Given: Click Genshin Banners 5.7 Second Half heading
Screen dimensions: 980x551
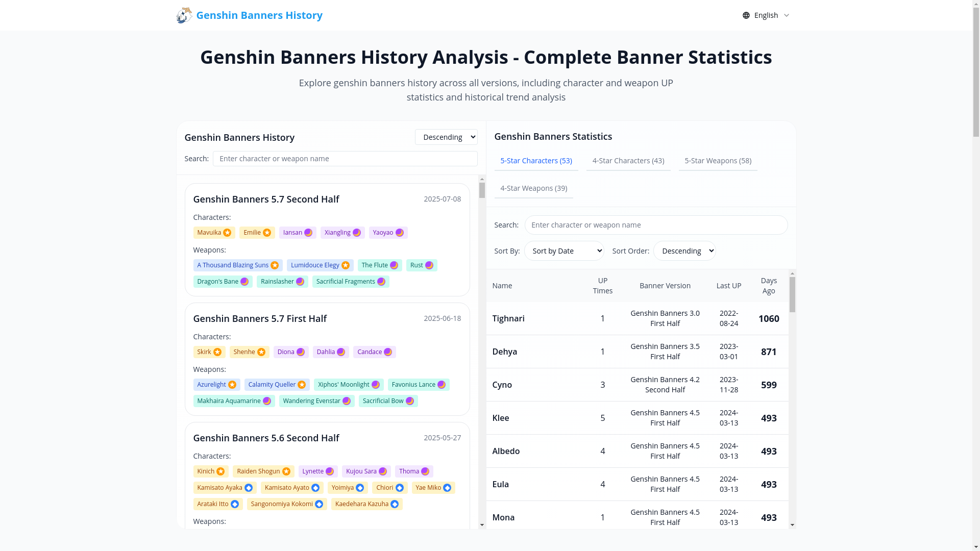Looking at the screenshot, I should click(266, 199).
